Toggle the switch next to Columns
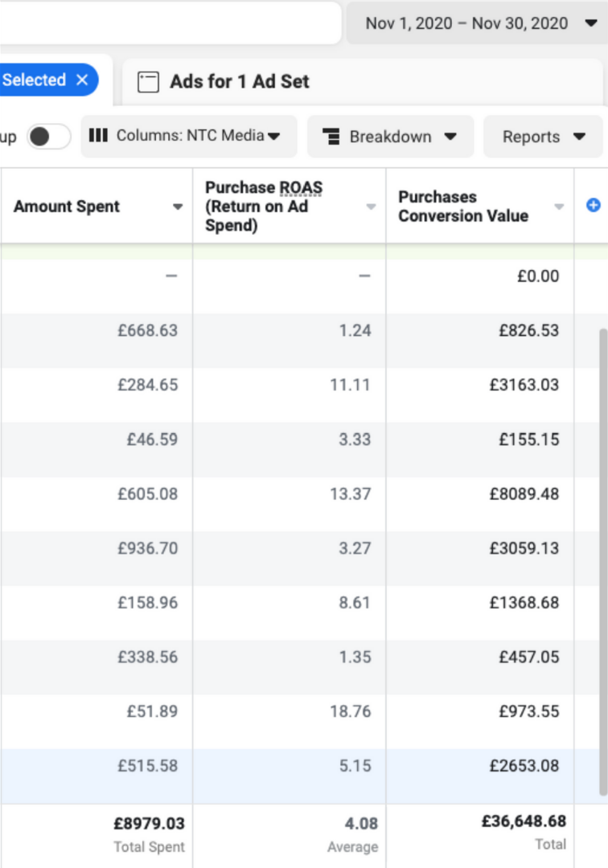Image resolution: width=608 pixels, height=868 pixels. pyautogui.click(x=48, y=137)
